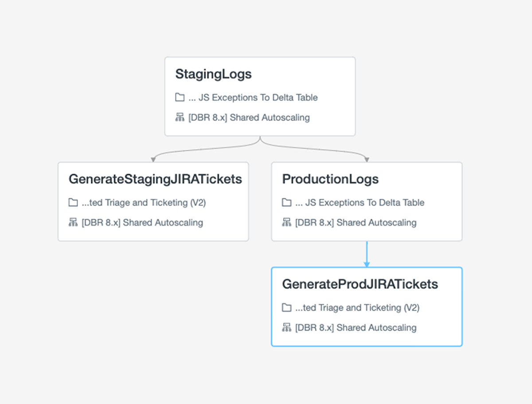Image resolution: width=532 pixels, height=404 pixels.
Task: Click cluster icon in GenerateStagingJIRATickets node
Action: click(73, 223)
